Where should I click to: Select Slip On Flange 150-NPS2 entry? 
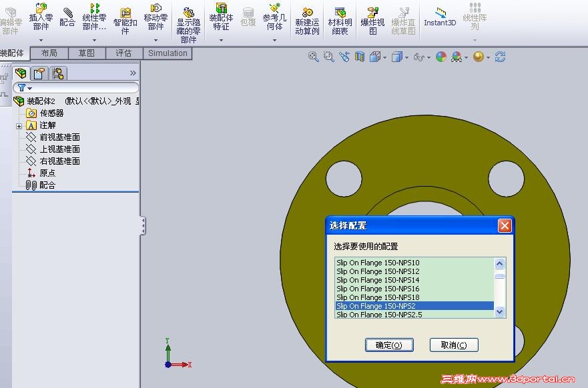[414, 305]
